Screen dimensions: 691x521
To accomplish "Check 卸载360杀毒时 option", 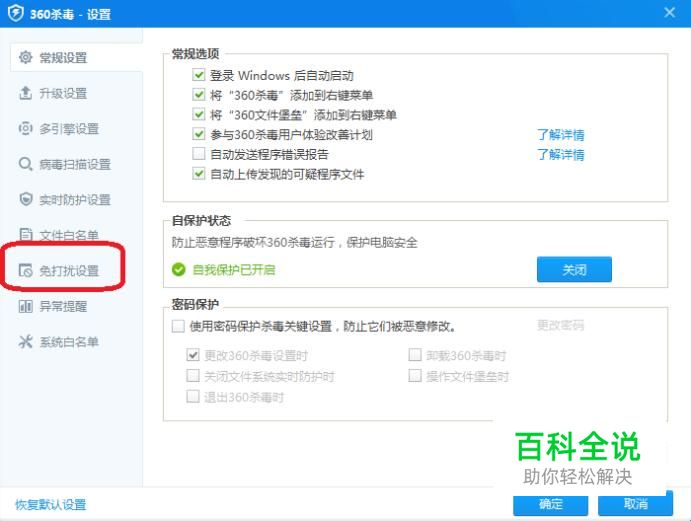I will [x=415, y=355].
